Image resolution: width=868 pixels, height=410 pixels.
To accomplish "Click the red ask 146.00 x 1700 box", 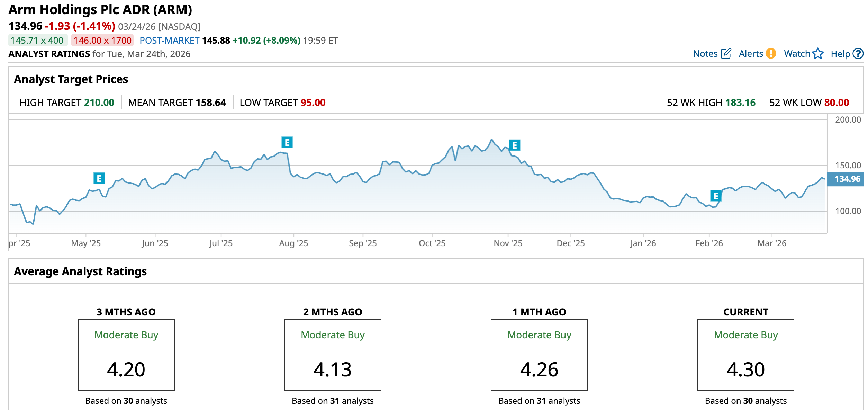I will [102, 41].
